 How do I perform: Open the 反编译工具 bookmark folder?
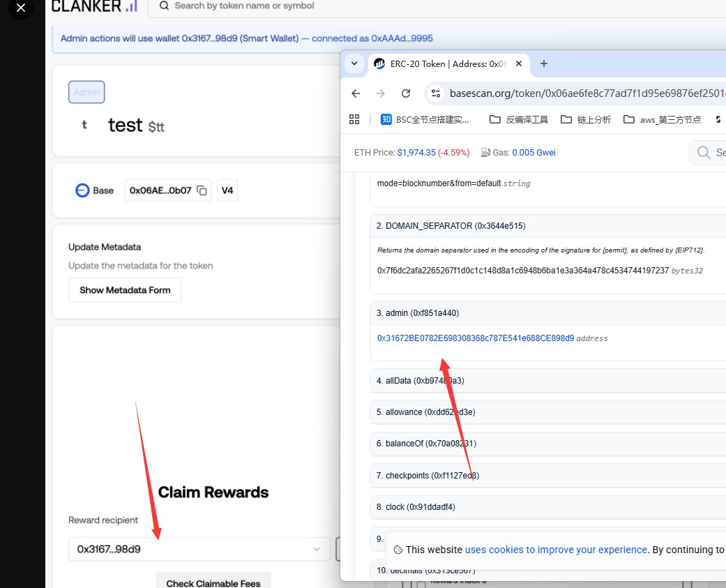[519, 119]
